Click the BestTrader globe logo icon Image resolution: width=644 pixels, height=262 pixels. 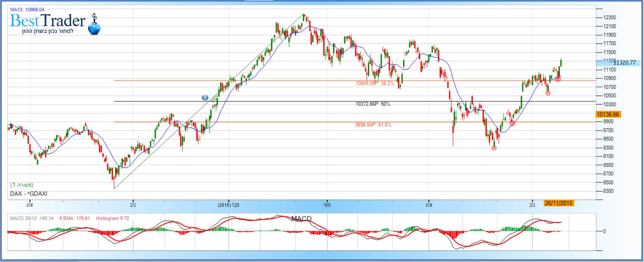[94, 26]
